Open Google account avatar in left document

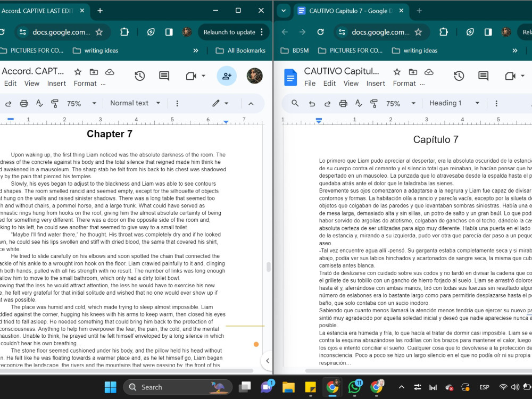254,76
